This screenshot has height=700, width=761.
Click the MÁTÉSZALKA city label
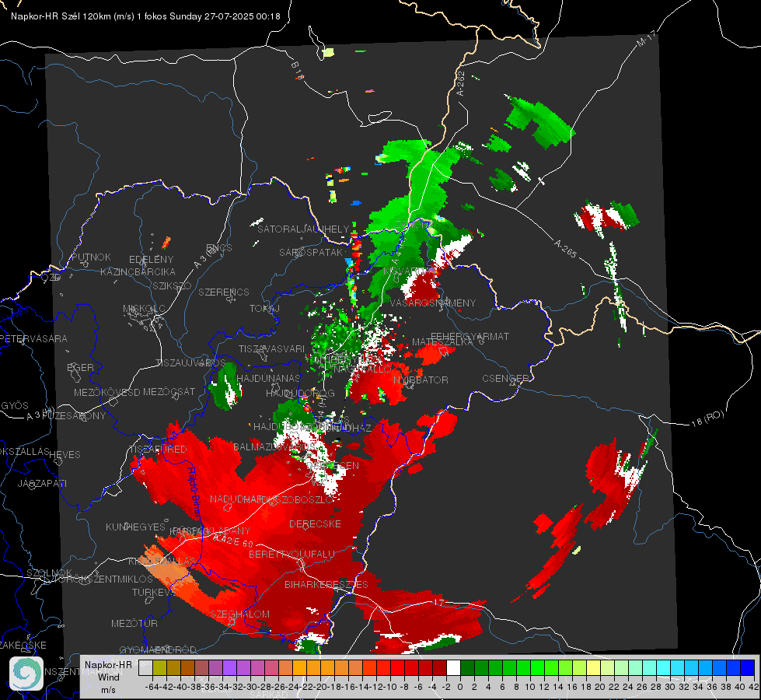[442, 342]
